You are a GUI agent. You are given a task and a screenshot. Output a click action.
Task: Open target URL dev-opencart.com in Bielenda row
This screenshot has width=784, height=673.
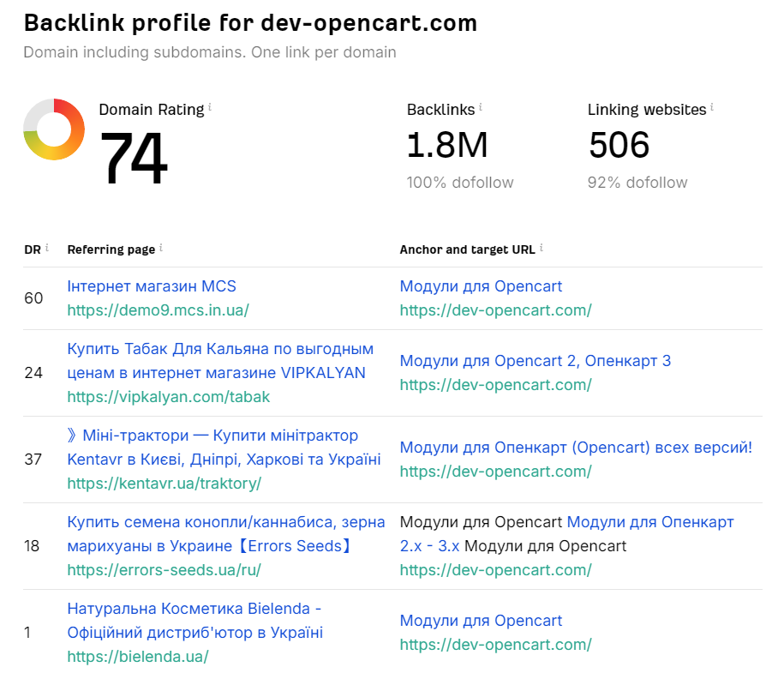[495, 645]
